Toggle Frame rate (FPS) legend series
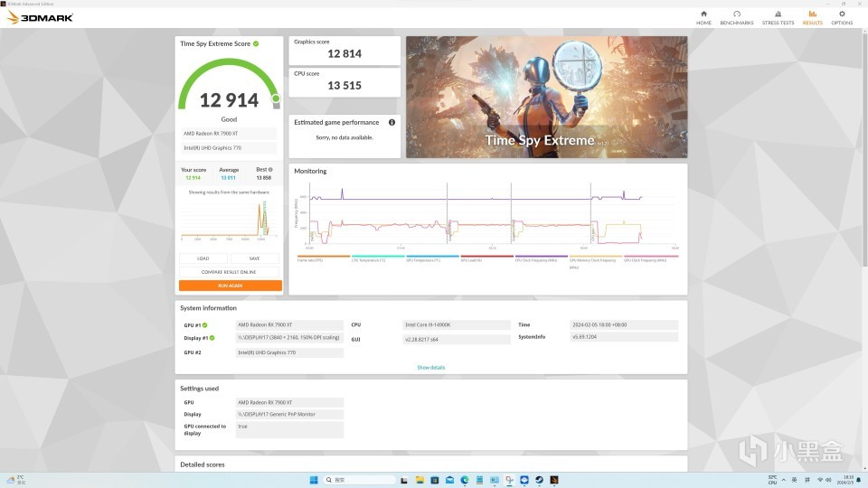Screen dimensions: 868x488 (324, 258)
